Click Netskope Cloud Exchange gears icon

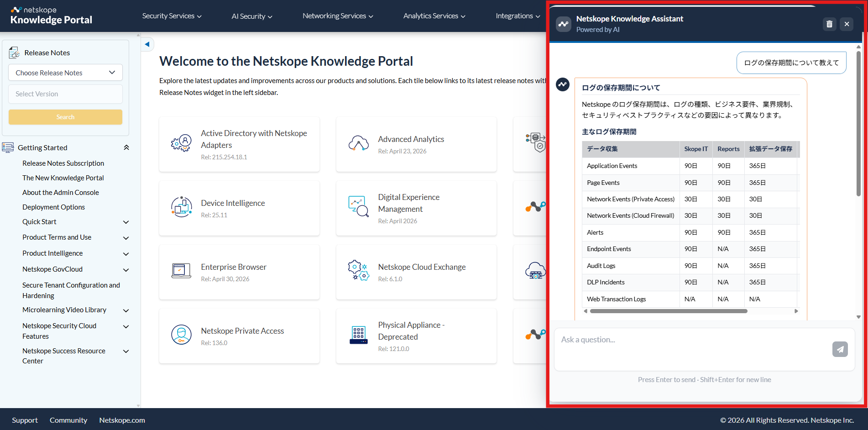tap(358, 270)
